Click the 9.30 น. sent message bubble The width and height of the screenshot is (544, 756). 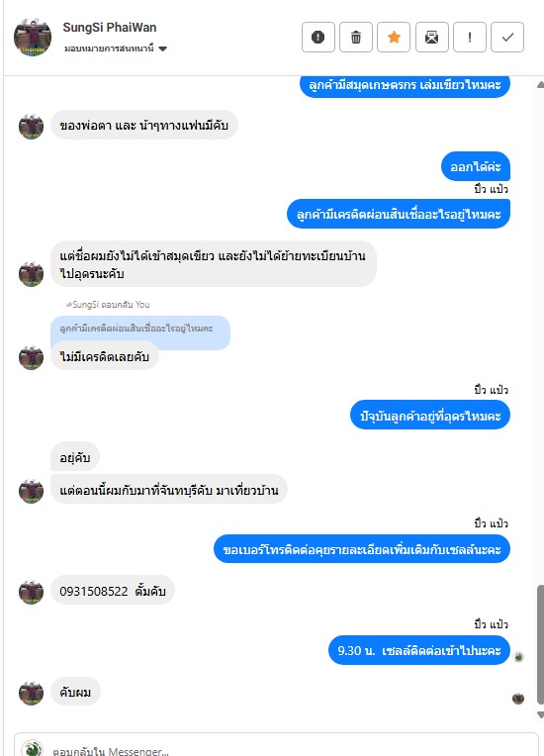coord(419,650)
